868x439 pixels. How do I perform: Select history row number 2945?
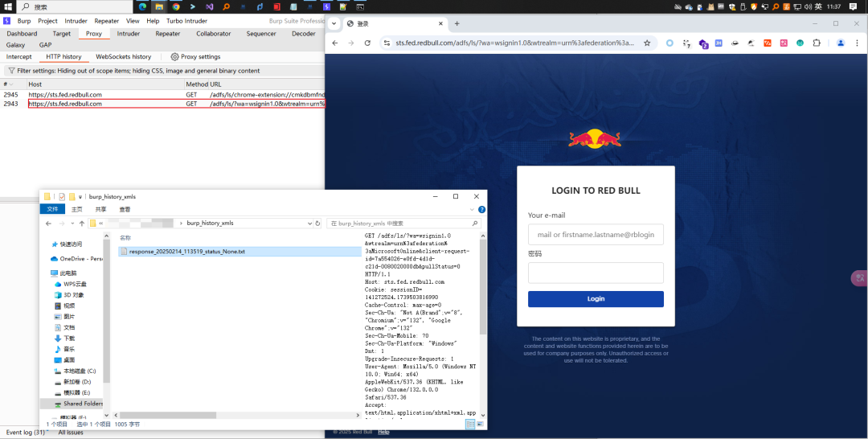pyautogui.click(x=162, y=95)
